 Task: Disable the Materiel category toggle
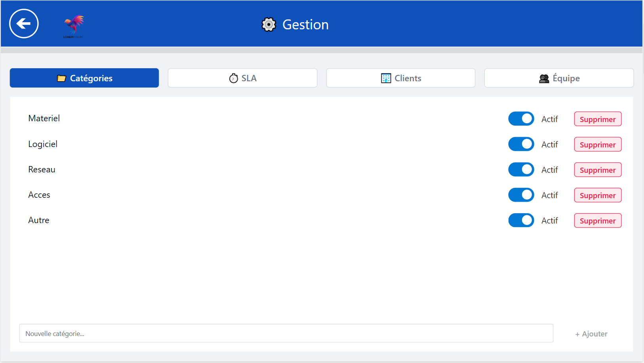pos(521,119)
